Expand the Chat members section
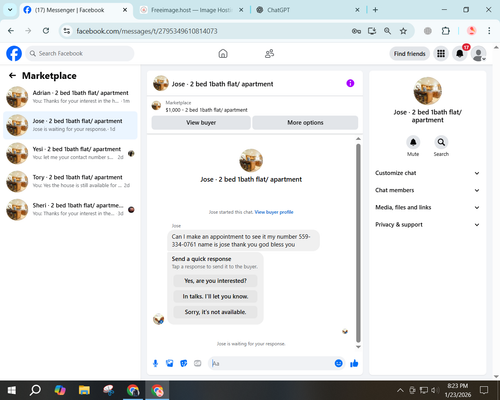The height and width of the screenshot is (400, 500). click(427, 190)
